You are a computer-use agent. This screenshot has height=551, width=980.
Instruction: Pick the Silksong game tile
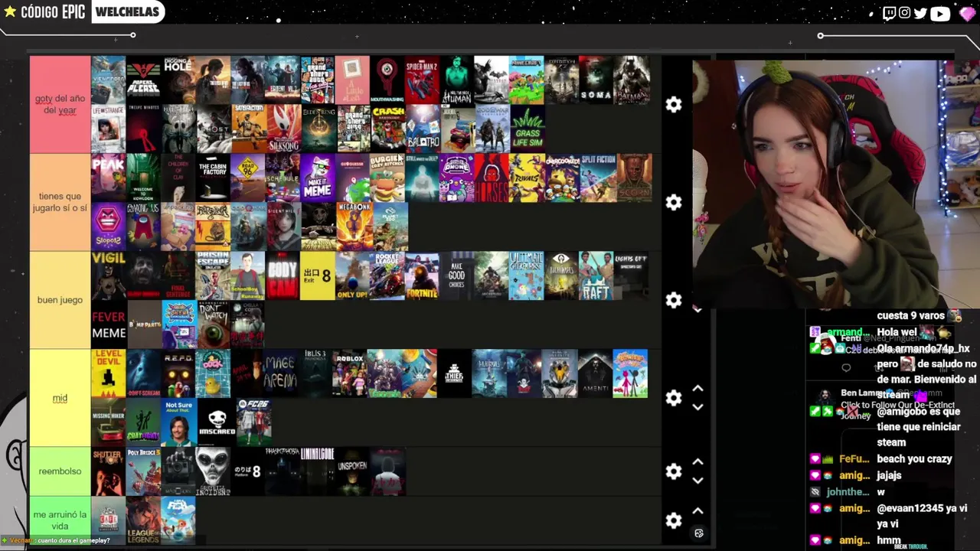[x=283, y=129]
